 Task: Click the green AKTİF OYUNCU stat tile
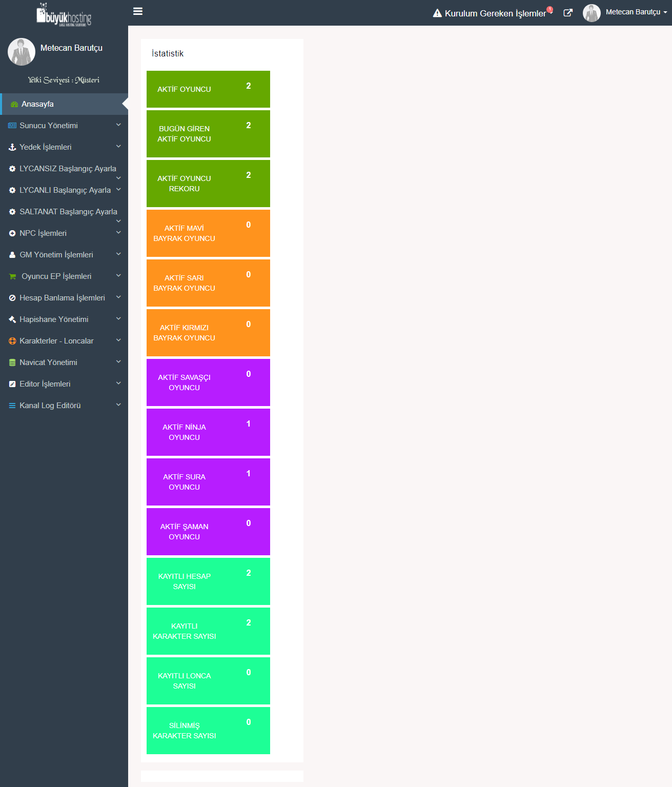coord(208,89)
